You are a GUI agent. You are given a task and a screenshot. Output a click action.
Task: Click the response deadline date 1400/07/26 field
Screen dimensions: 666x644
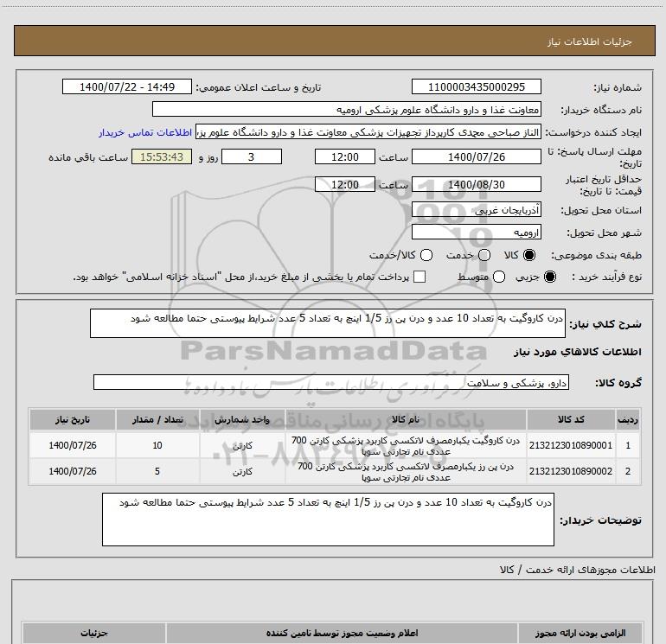pyautogui.click(x=476, y=157)
